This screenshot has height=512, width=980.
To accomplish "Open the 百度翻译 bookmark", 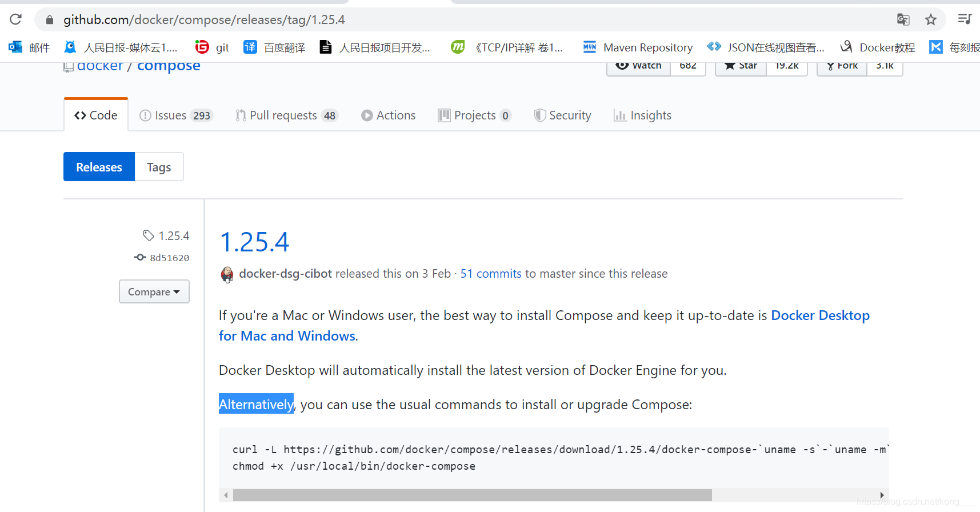I will click(274, 47).
